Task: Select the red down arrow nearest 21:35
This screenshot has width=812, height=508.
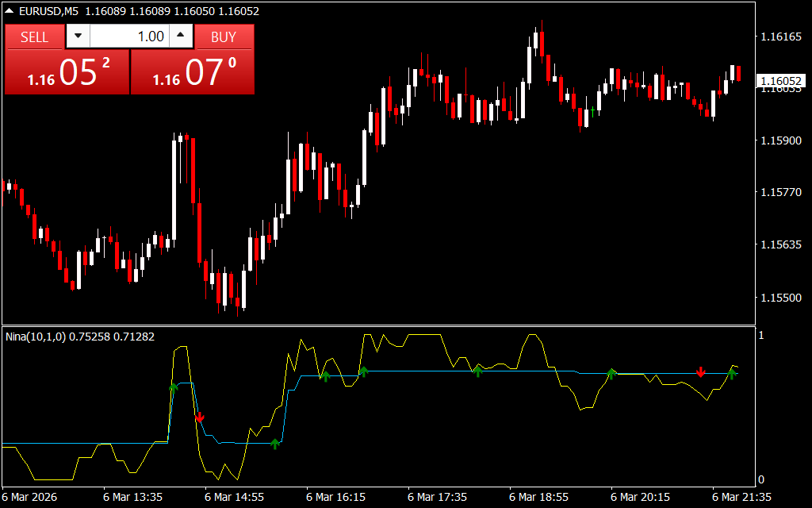Action: (x=701, y=371)
